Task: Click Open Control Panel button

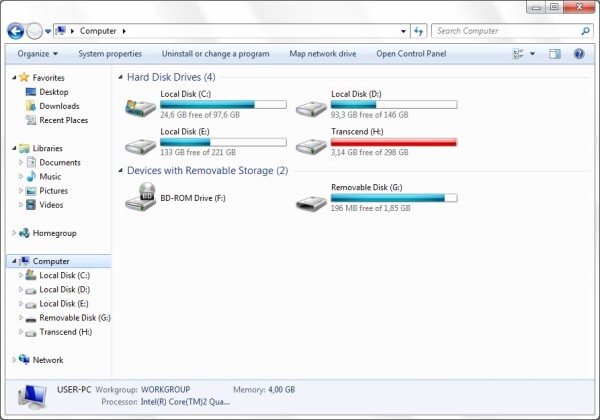Action: (411, 54)
